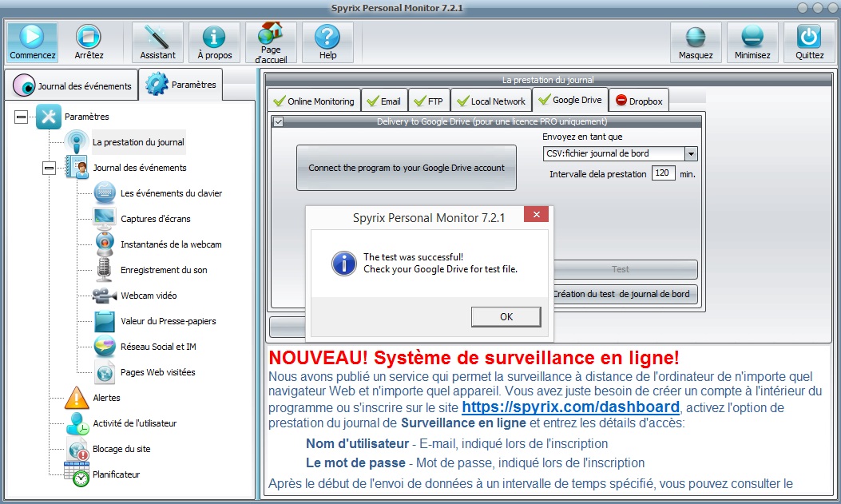Viewport: 841px width, 504px height.
Task: Click the site blocking globe icon
Action: point(77,449)
